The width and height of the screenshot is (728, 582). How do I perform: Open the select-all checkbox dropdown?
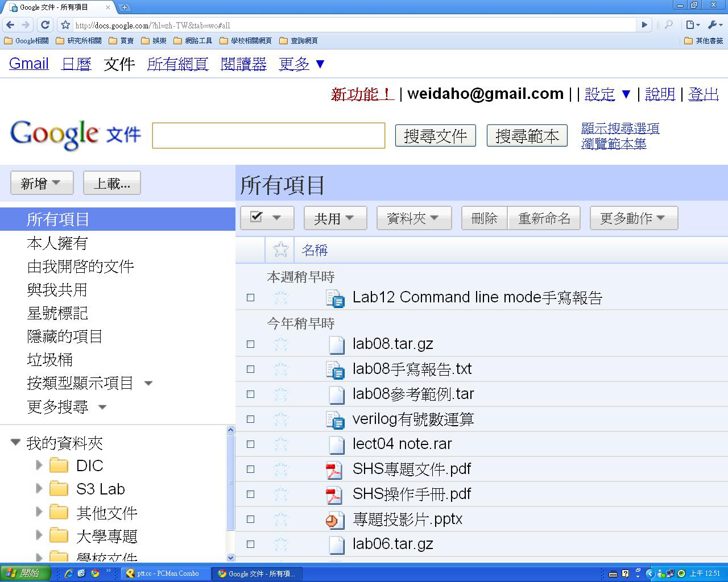point(267,218)
